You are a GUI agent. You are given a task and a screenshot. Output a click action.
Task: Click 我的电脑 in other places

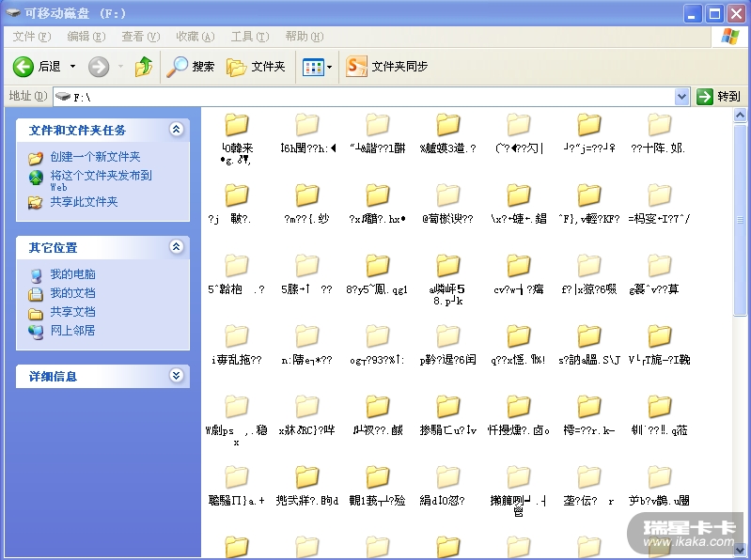click(72, 274)
